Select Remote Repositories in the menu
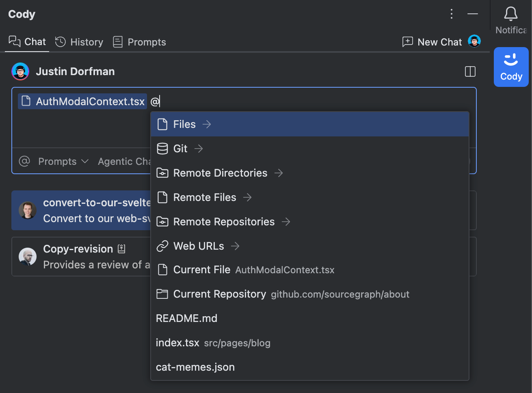Image resolution: width=532 pixels, height=393 pixels. [x=310, y=222]
